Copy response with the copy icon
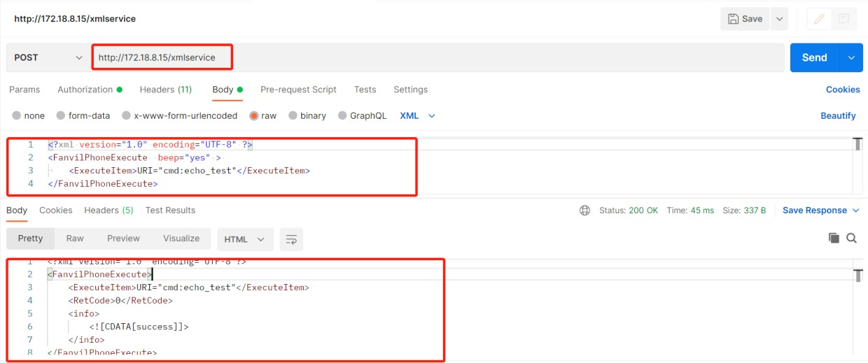Viewport: 868px width, 363px height. click(x=834, y=239)
